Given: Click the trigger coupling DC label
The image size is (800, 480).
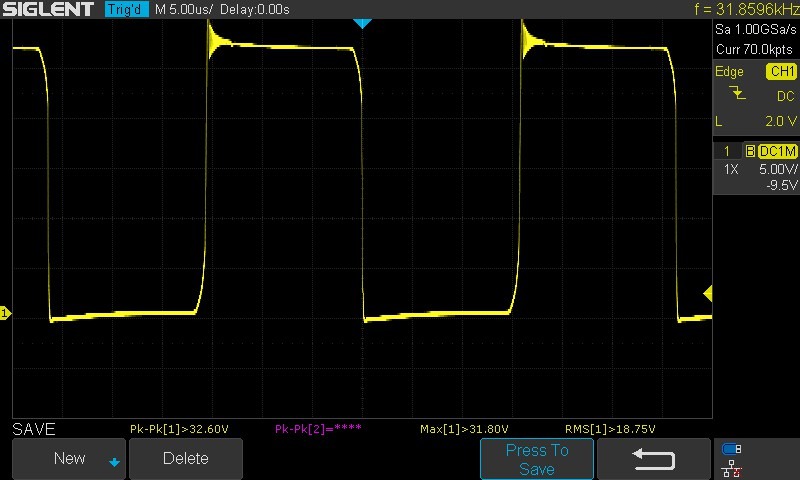Looking at the screenshot, I should coord(786,96).
